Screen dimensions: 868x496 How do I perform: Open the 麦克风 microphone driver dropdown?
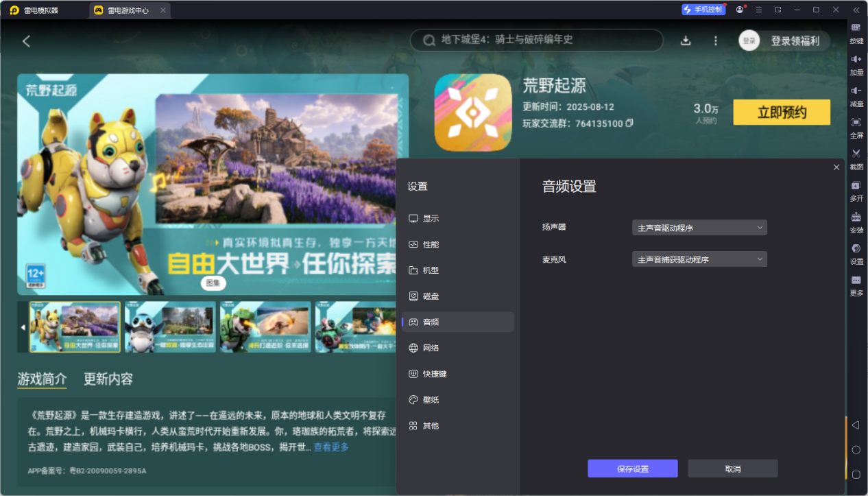pos(699,259)
